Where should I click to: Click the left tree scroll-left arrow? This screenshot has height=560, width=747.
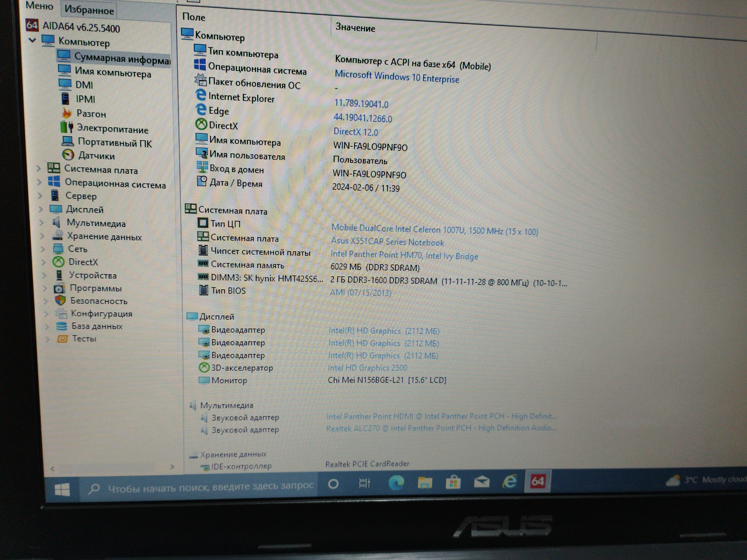click(x=53, y=469)
